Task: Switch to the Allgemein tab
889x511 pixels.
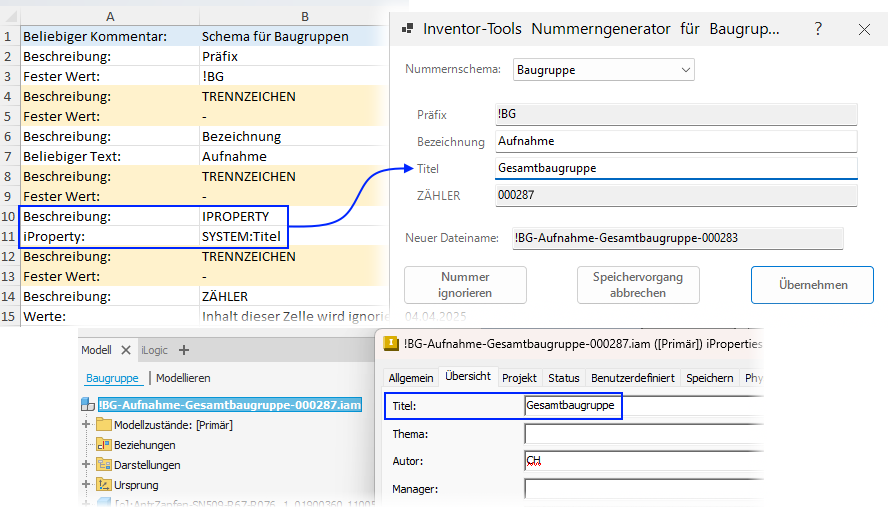Action: pos(411,378)
